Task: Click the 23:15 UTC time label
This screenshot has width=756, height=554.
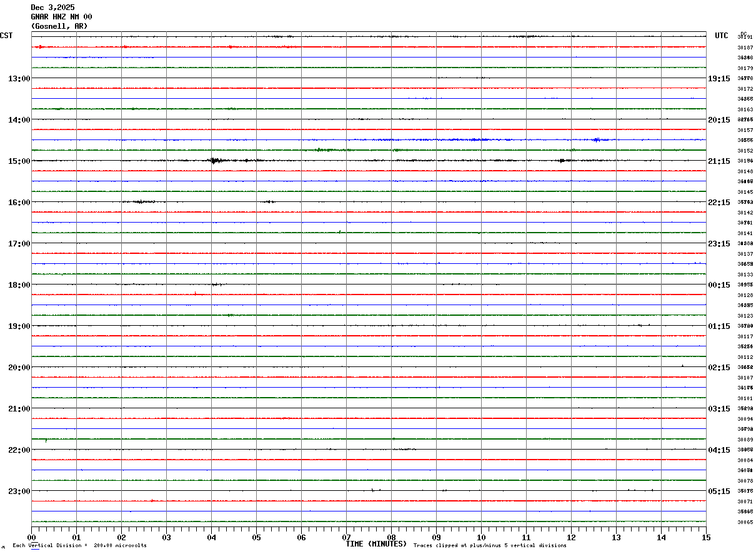Action: click(x=719, y=243)
